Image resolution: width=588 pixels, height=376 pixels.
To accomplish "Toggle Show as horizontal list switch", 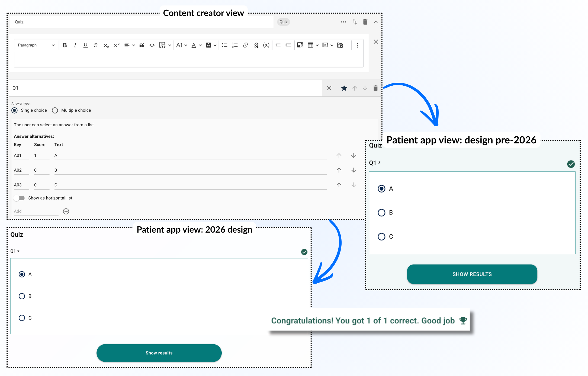I will pos(19,198).
